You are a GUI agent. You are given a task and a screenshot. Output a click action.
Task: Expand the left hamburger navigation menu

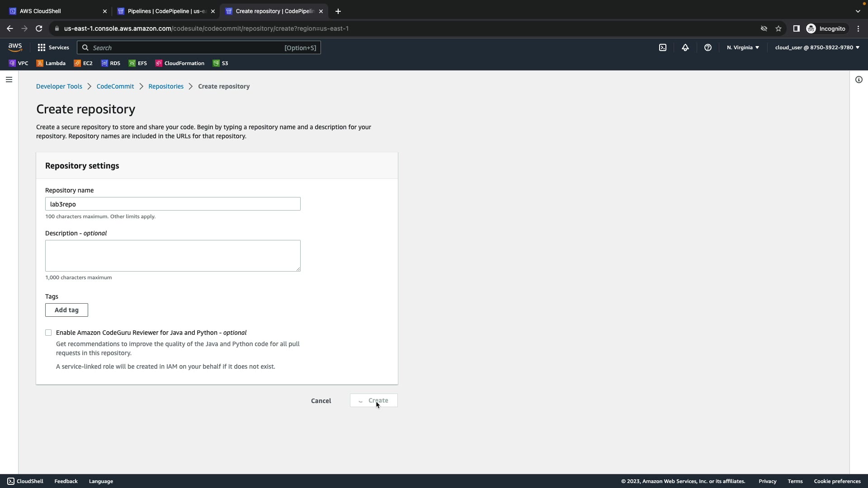click(9, 80)
